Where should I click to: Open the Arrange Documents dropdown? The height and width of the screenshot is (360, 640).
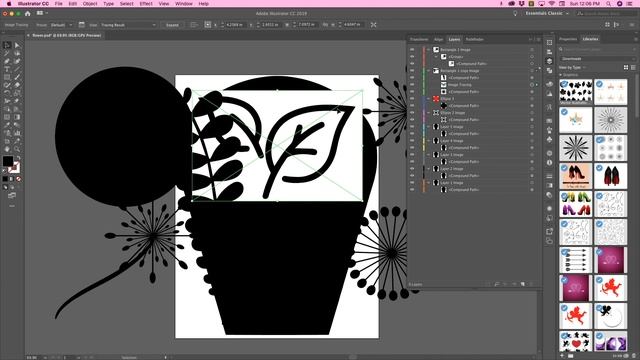coord(41,13)
